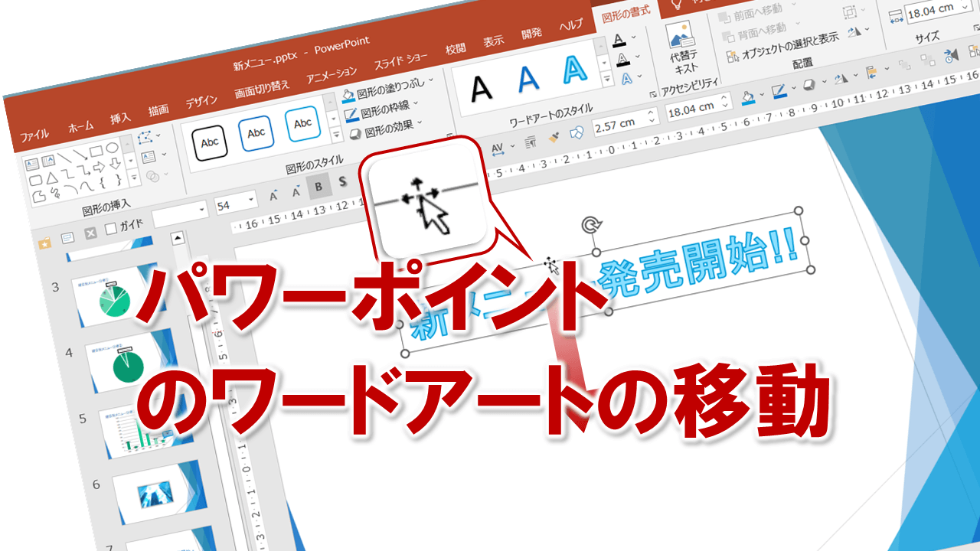
Task: Click the starred folder icon above thumbnails
Action: coord(44,243)
